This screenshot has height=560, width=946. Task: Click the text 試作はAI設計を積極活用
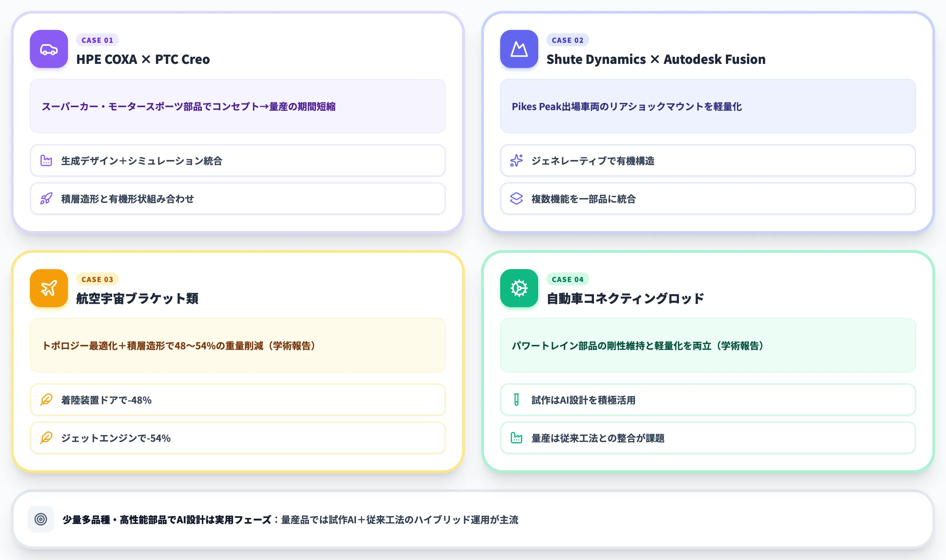[583, 400]
